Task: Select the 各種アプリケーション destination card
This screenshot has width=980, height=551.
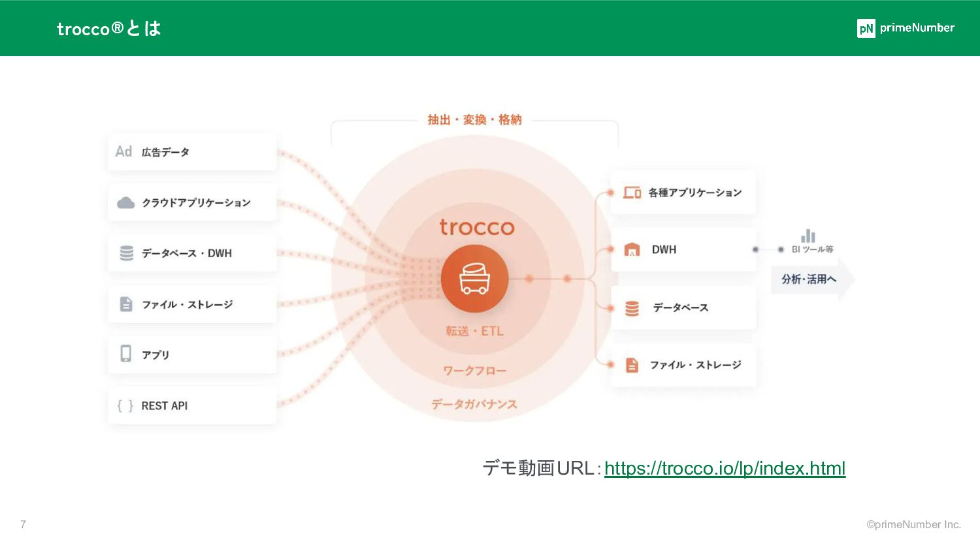Action: (x=683, y=193)
